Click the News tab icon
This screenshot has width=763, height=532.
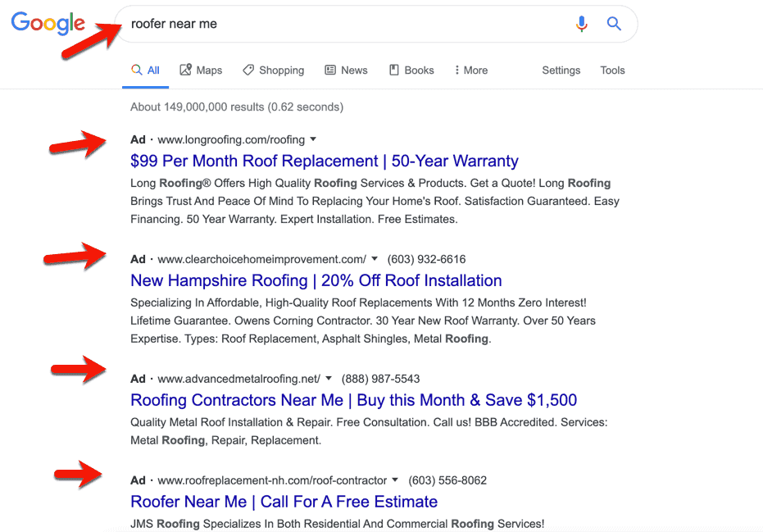[330, 70]
